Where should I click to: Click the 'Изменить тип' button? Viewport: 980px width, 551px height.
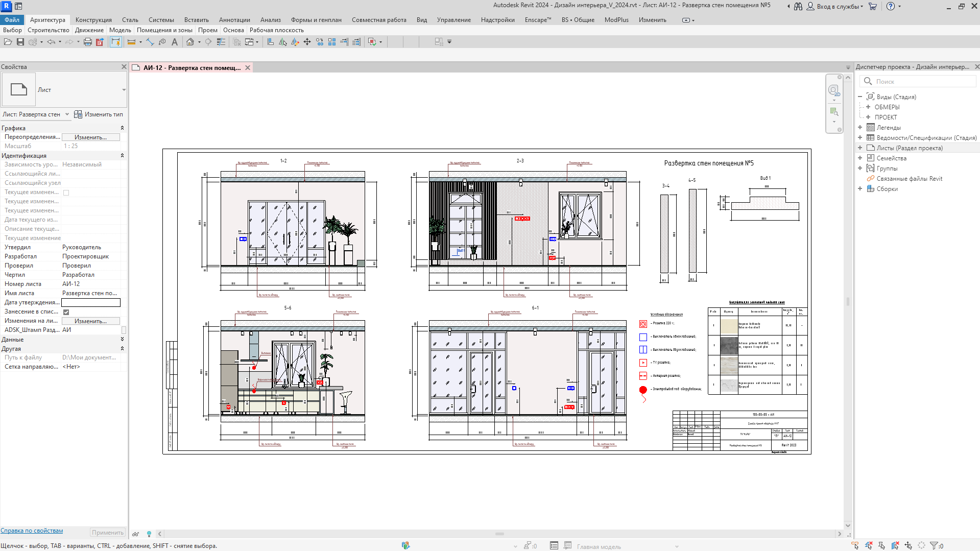click(99, 114)
